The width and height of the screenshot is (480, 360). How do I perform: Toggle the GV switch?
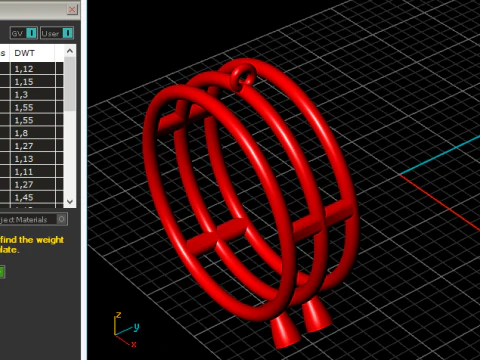24,33
